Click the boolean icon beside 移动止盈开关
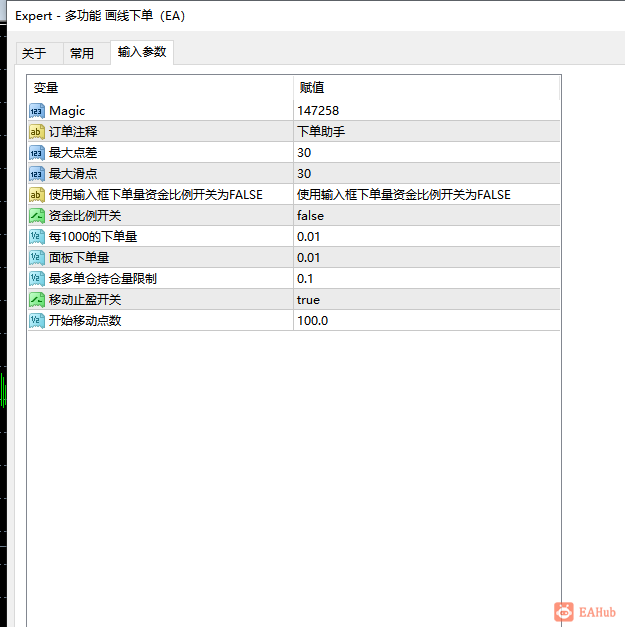This screenshot has height=627, width=625. (37, 300)
